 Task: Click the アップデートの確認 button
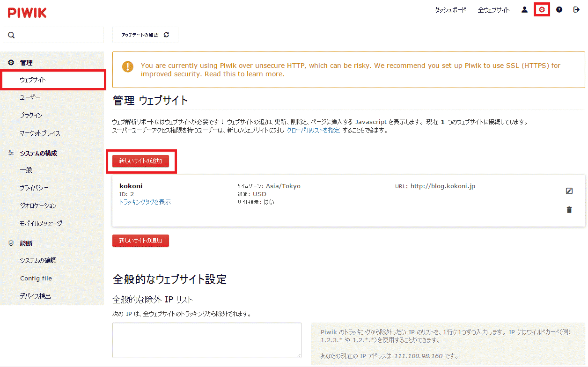coord(145,35)
